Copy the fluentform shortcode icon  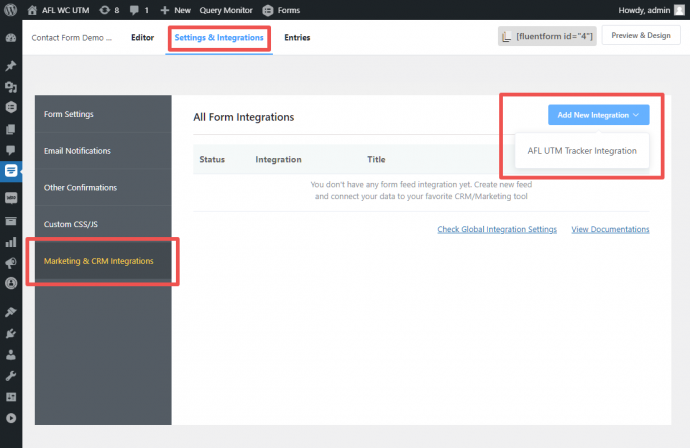coord(507,37)
